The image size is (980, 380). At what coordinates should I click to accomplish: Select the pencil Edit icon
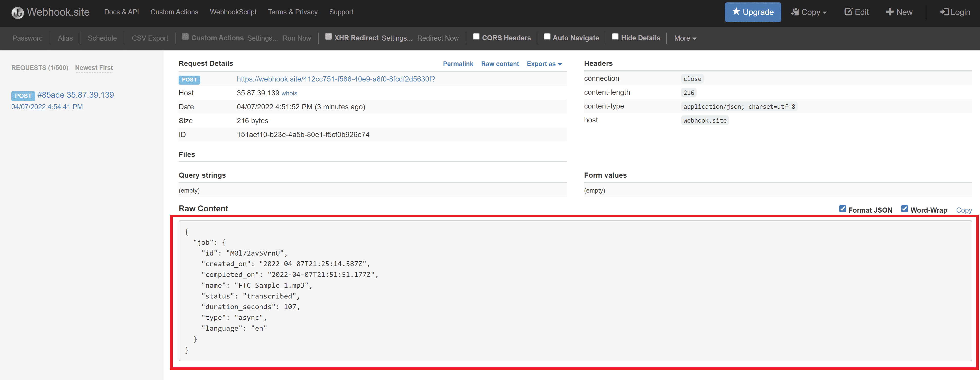[849, 12]
